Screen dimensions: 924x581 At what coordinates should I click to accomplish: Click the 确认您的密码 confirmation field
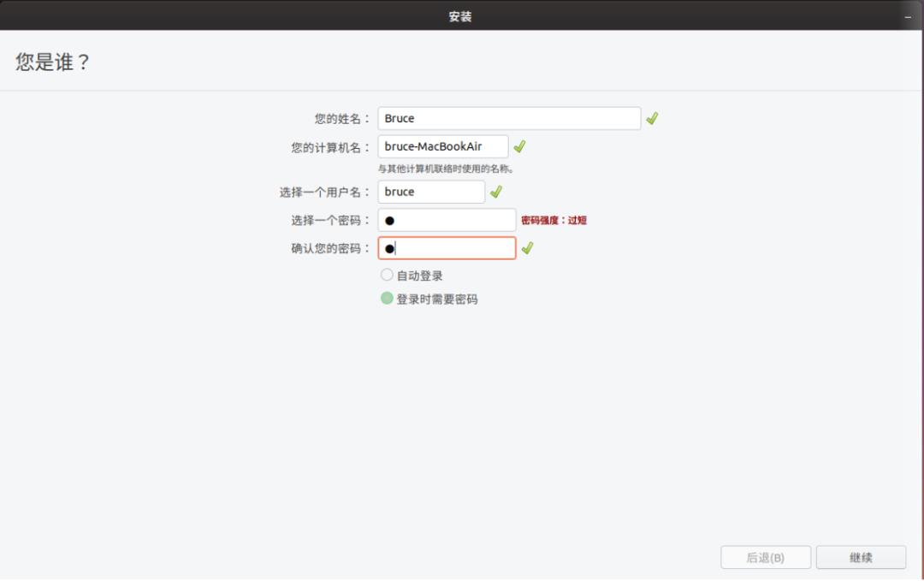(x=446, y=248)
